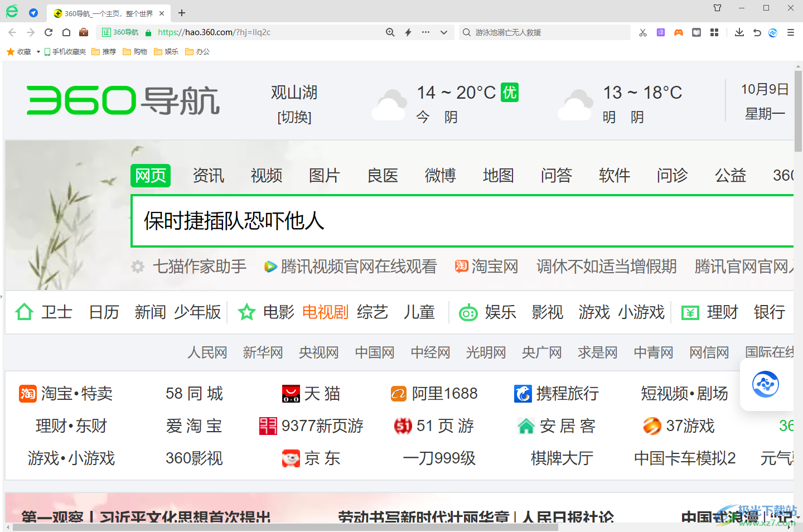Click the floating blue assistant icon
This screenshot has height=532, width=803.
[x=766, y=384]
